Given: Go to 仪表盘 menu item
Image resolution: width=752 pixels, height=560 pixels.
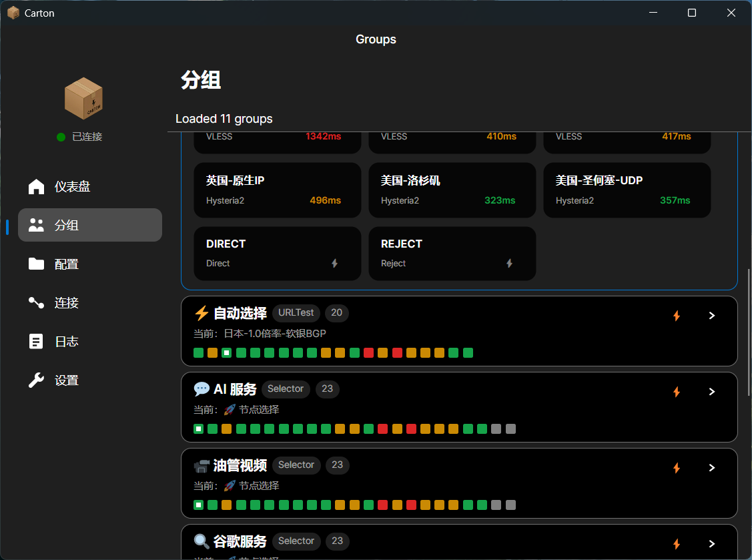Looking at the screenshot, I should coord(89,186).
